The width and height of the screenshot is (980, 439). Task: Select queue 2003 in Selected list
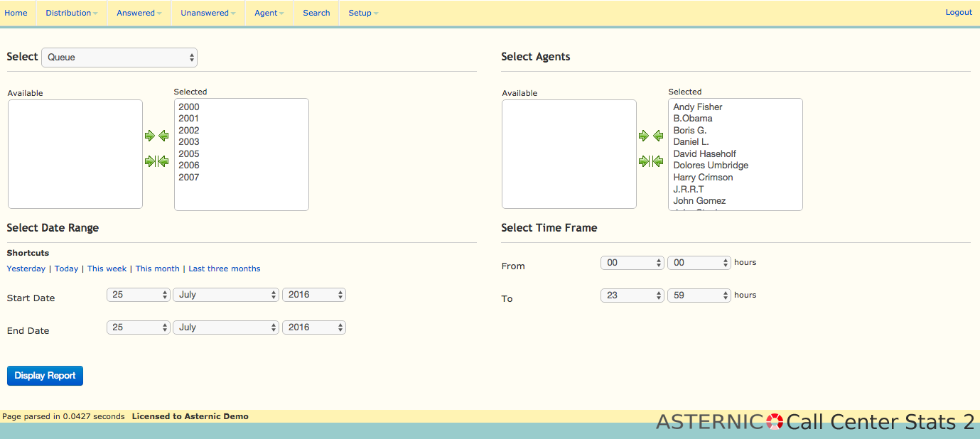point(189,142)
